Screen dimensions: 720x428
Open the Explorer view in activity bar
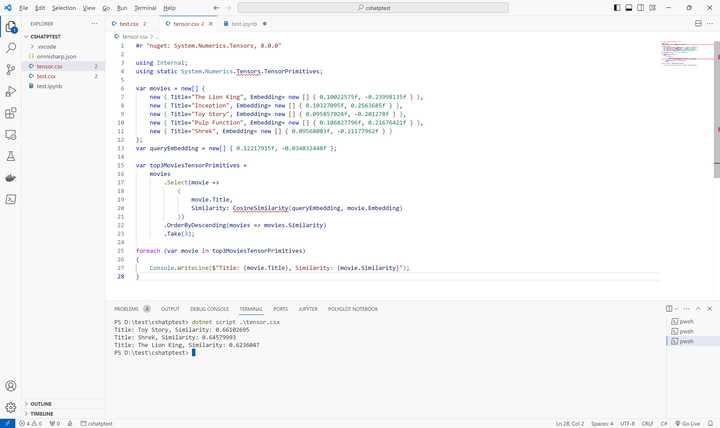pos(11,27)
